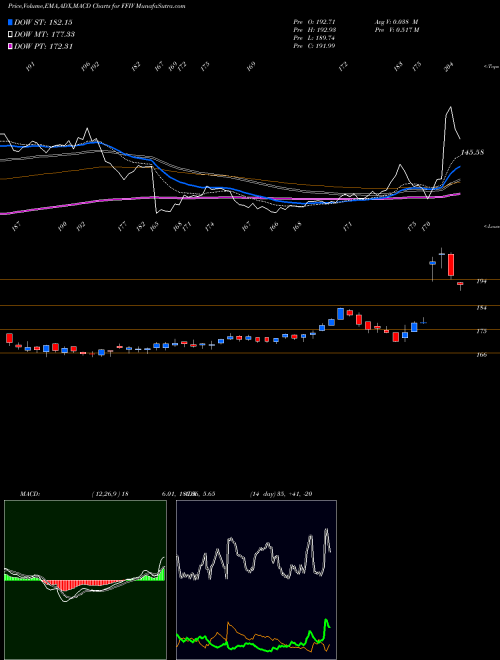Click the 194 price level label
This screenshot has height=660, width=500.
pos(481,281)
